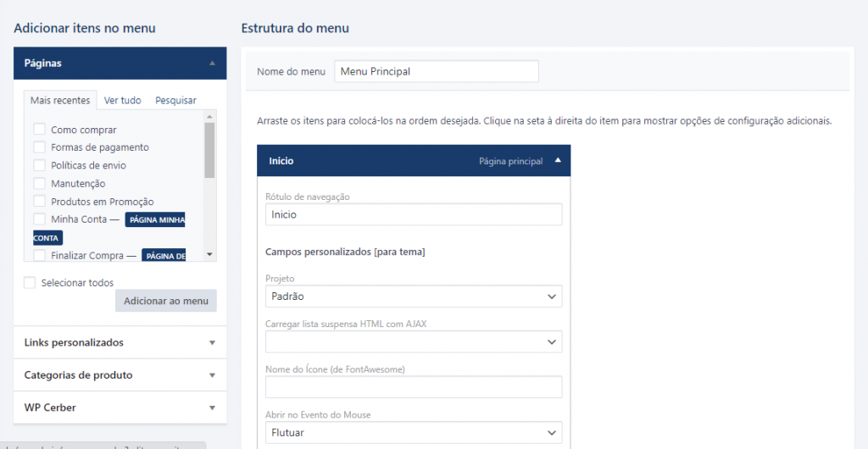
Task: Expand Categorias de produto section
Action: [212, 375]
